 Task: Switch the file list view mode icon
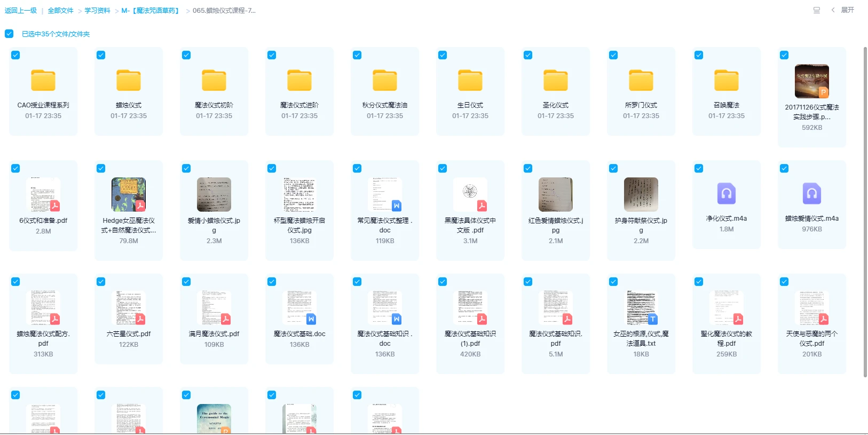[816, 10]
